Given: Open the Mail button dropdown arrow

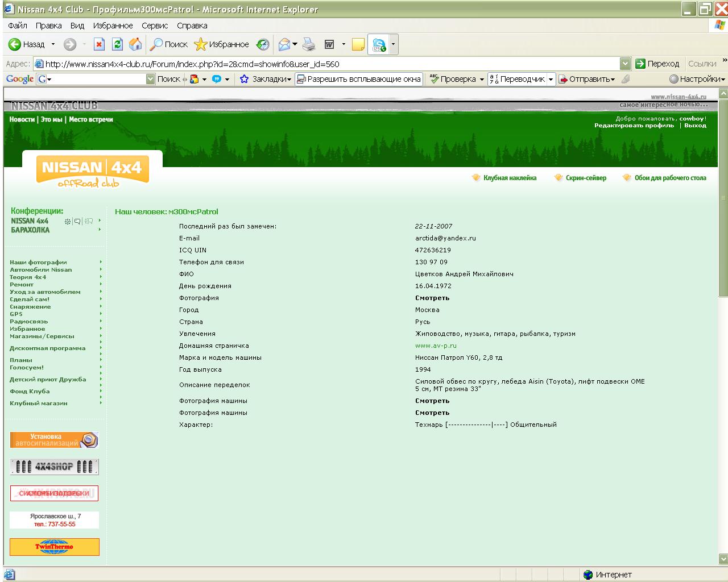Looking at the screenshot, I should point(295,44).
